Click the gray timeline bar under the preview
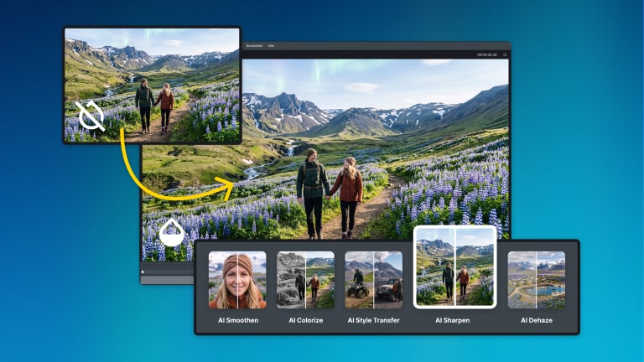 pos(168,280)
